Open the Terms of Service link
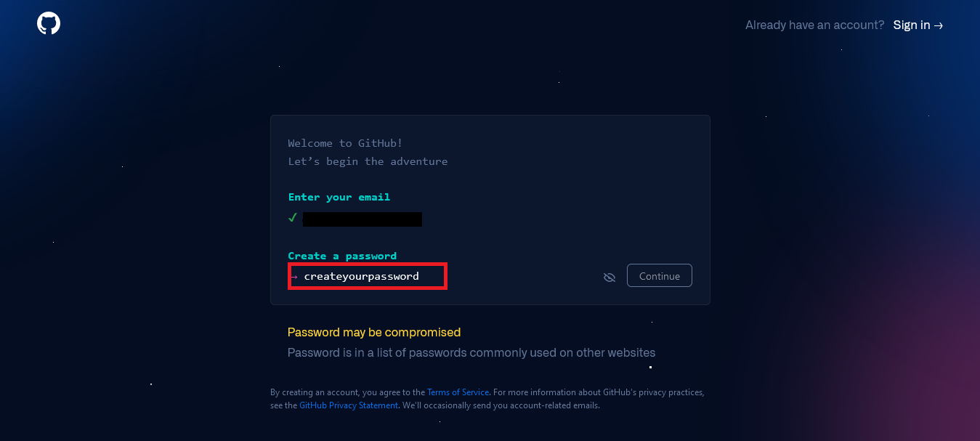Image resolution: width=980 pixels, height=441 pixels. click(458, 392)
